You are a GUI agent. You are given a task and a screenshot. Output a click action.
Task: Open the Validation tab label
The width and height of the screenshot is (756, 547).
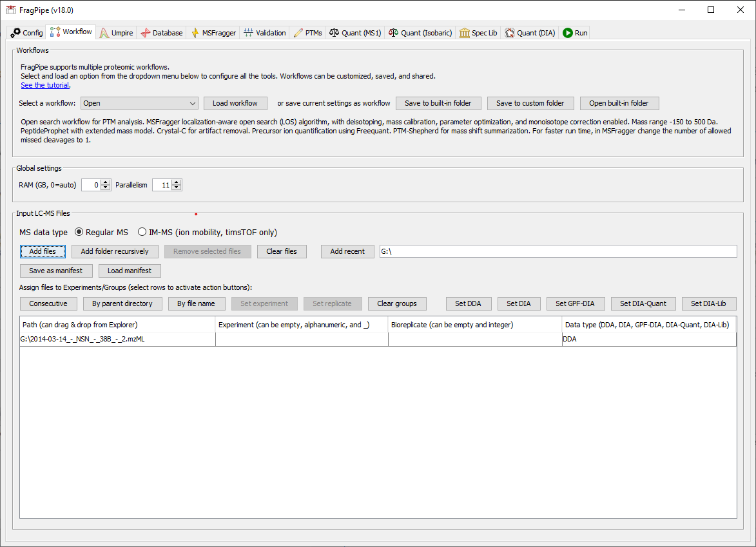tap(271, 33)
